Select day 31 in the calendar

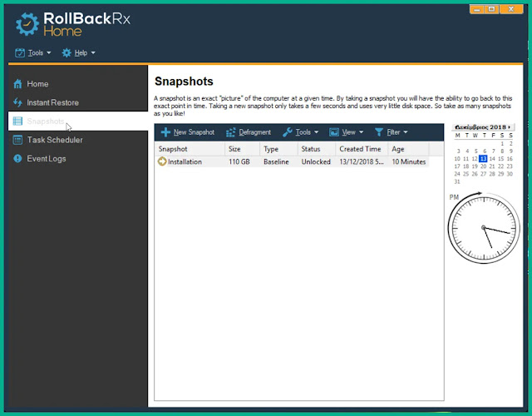tap(457, 181)
